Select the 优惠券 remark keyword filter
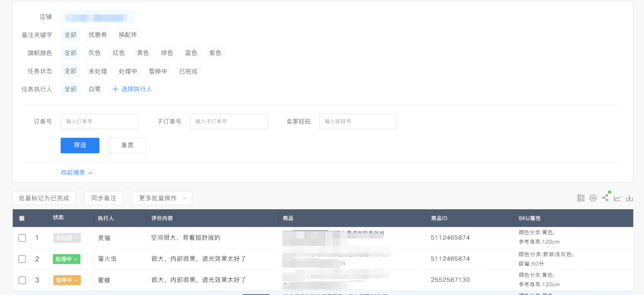The image size is (644, 295). (98, 35)
